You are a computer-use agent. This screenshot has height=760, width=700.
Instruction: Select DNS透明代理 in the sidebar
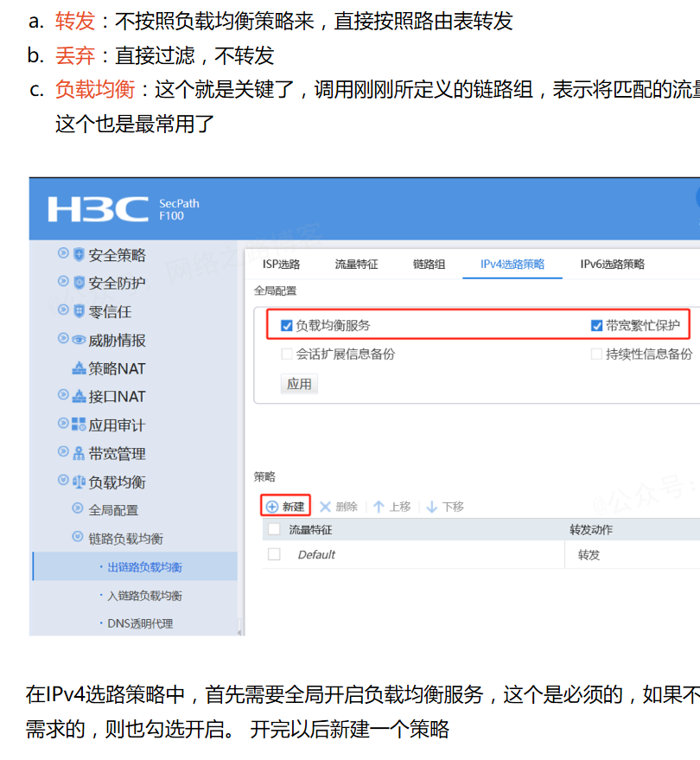(140, 623)
